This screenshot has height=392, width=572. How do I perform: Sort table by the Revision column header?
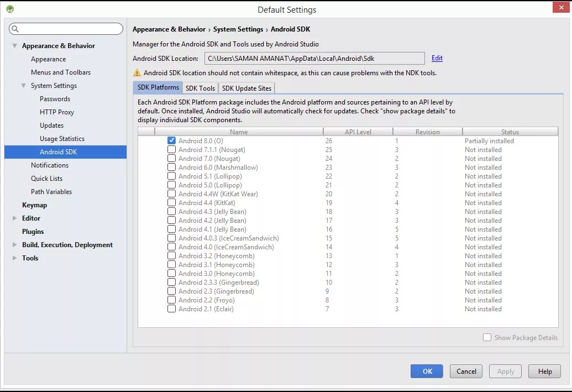(428, 132)
